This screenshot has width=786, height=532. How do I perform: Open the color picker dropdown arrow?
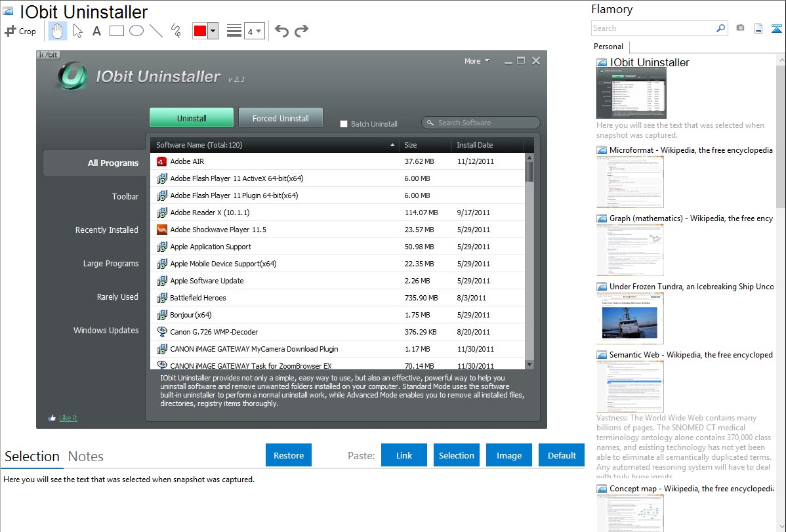[213, 31]
